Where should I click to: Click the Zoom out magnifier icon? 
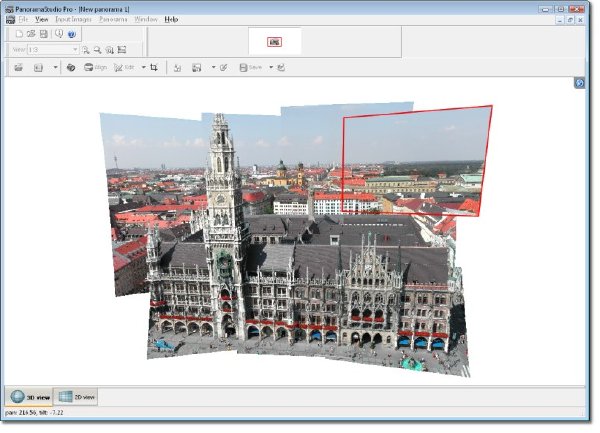[x=98, y=50]
